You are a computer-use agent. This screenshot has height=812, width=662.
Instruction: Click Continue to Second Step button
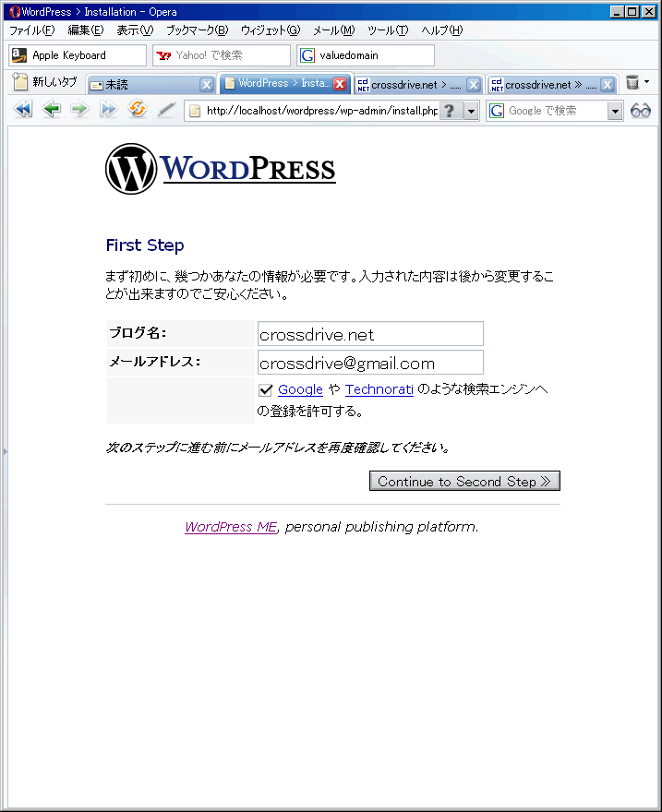coord(464,481)
